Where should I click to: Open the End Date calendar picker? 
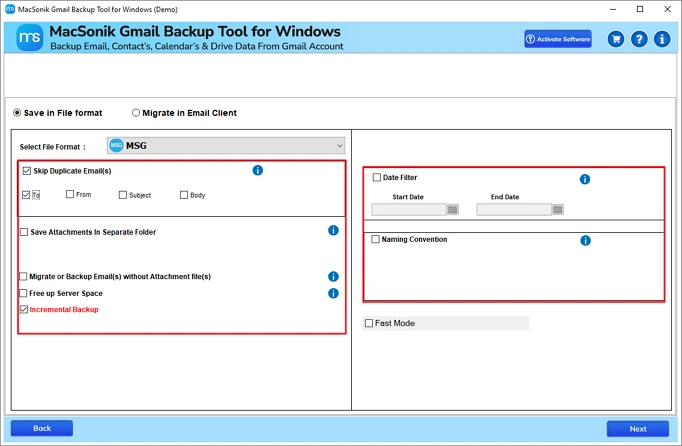coord(558,210)
